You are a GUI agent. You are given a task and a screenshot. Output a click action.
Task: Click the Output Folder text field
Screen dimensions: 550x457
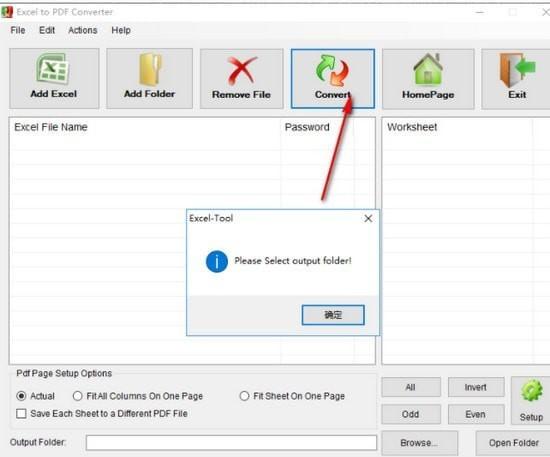click(x=231, y=443)
